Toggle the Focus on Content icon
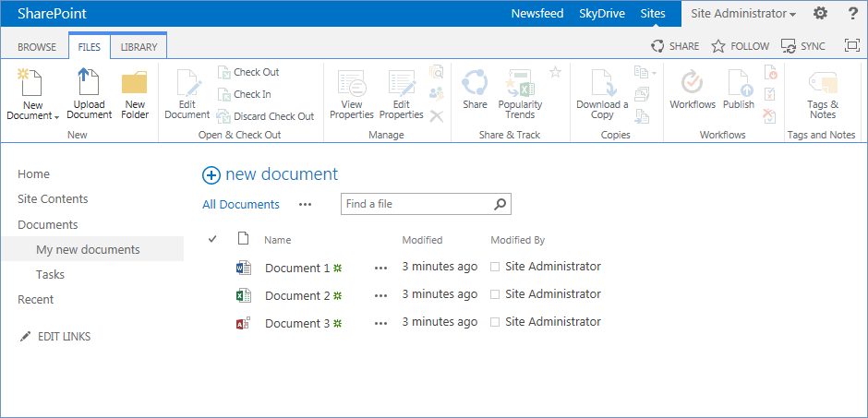This screenshot has width=868, height=418. [x=852, y=46]
